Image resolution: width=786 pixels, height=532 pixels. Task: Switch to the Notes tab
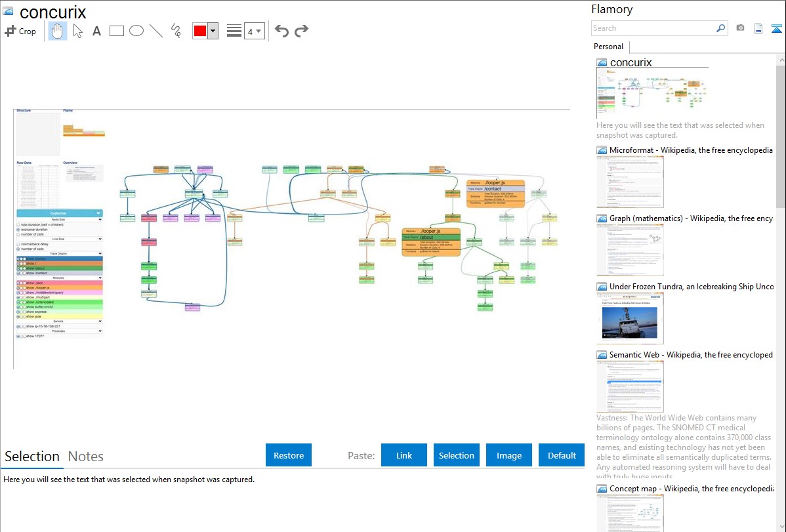pos(86,457)
